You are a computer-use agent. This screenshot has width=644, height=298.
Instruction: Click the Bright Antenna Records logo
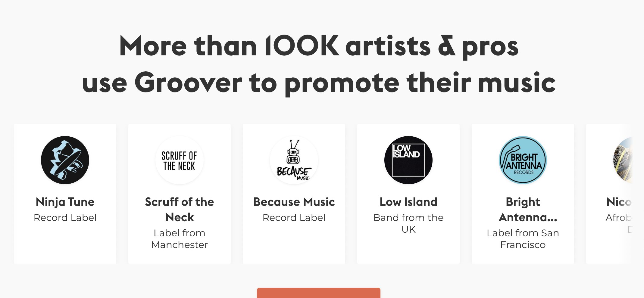(x=523, y=160)
